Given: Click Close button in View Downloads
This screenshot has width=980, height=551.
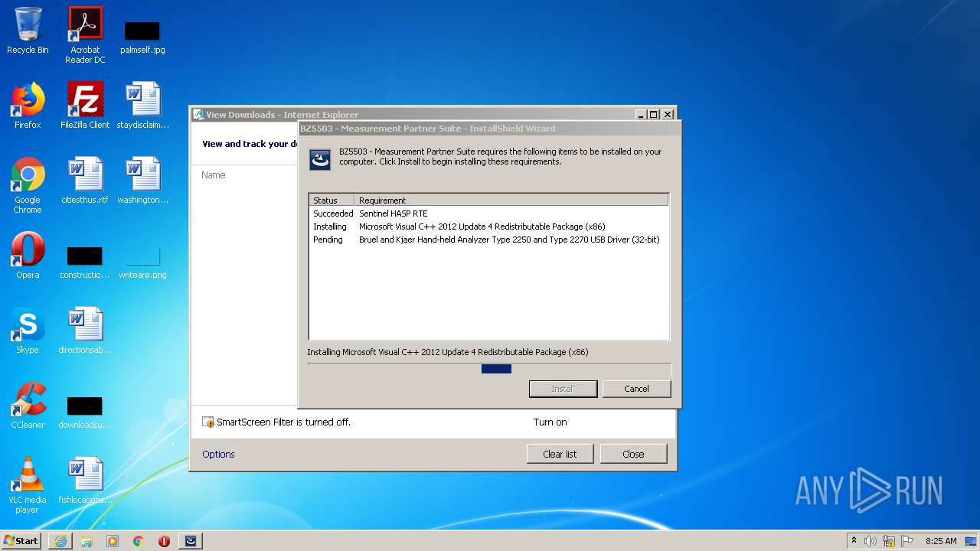Looking at the screenshot, I should pyautogui.click(x=633, y=454).
